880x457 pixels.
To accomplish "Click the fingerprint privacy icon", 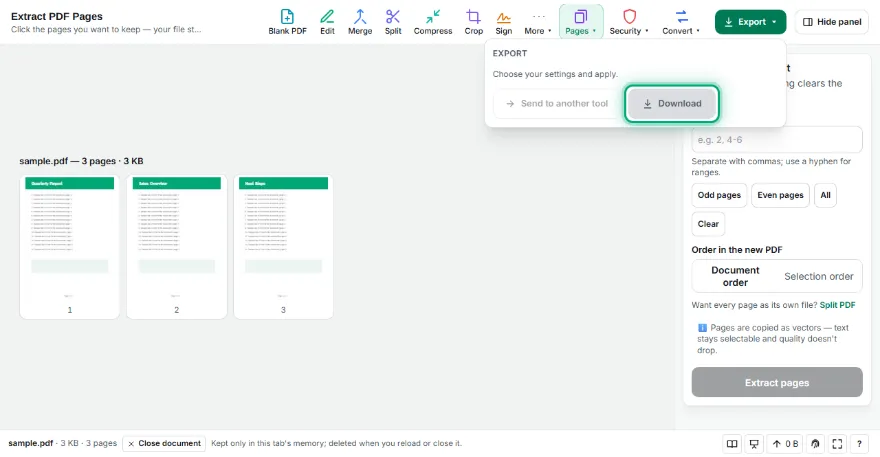I will coord(815,444).
